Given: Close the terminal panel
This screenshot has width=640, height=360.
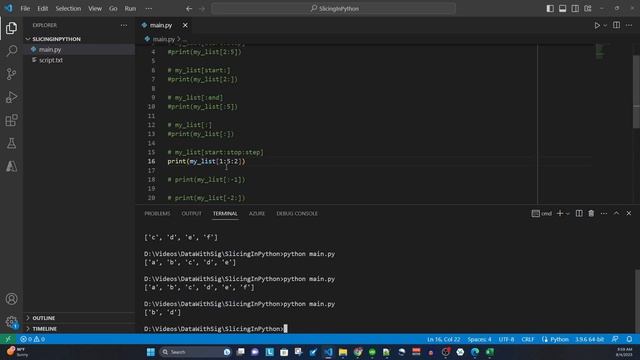Looking at the screenshot, I should 629,213.
